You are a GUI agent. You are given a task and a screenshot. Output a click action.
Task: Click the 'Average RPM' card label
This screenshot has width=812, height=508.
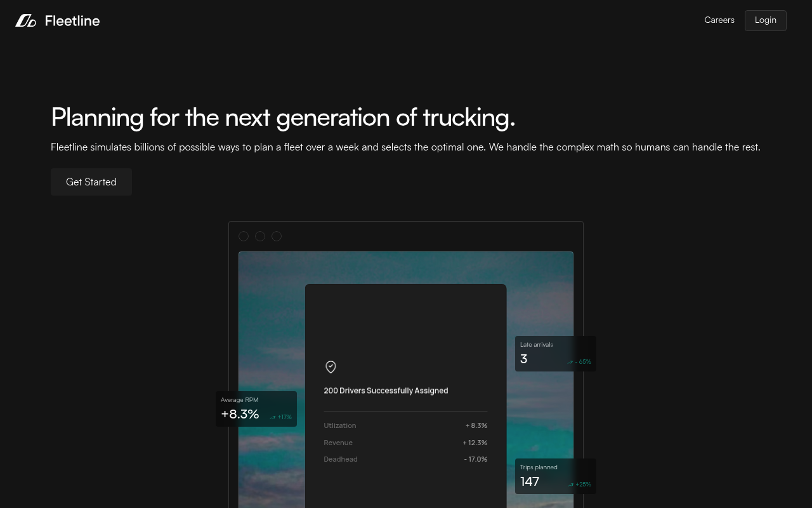[239, 400]
